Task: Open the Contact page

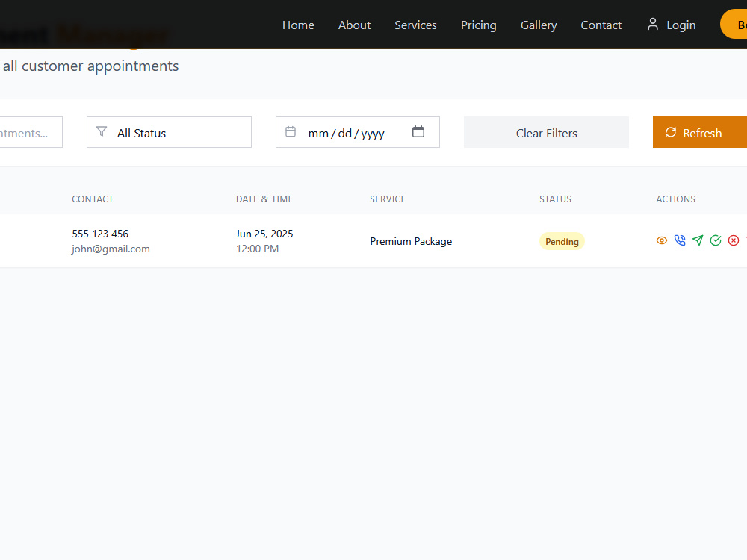Action: pos(601,25)
